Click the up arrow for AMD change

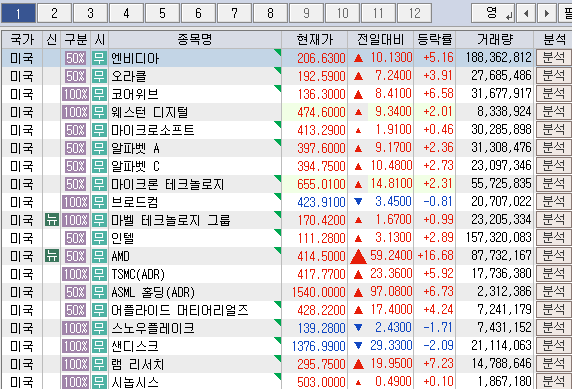tap(358, 256)
